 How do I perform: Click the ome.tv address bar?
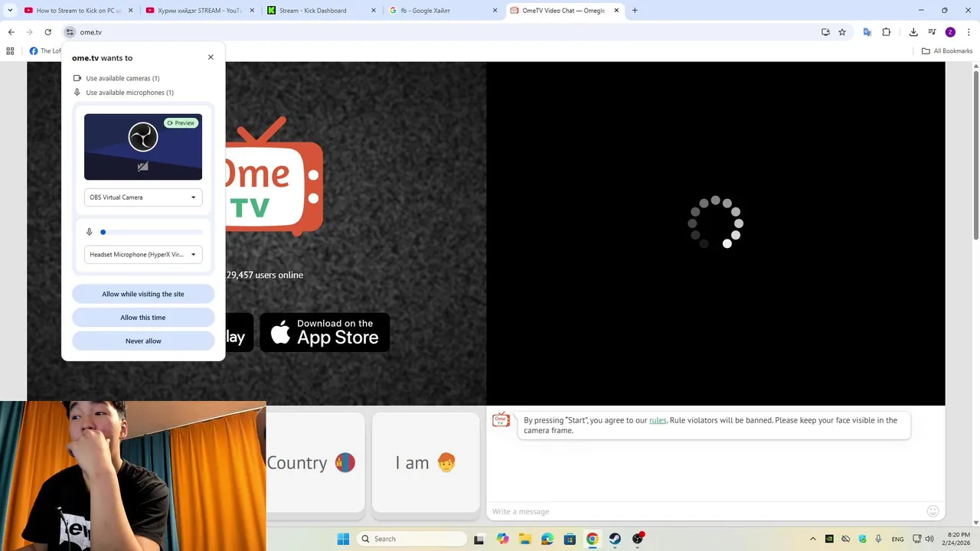444,32
